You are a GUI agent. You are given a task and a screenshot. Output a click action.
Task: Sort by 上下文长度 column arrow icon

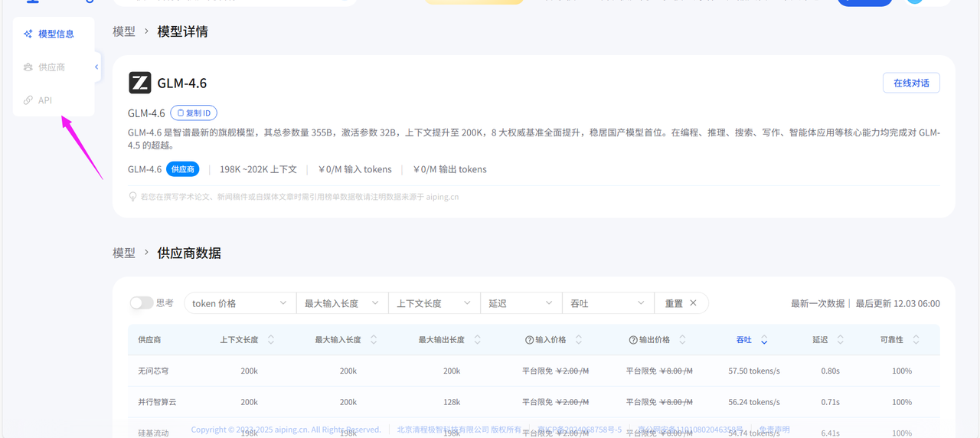[270, 340]
